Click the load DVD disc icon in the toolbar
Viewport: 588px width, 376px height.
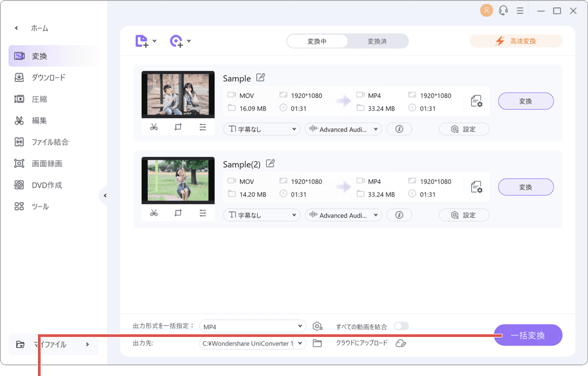pyautogui.click(x=177, y=41)
